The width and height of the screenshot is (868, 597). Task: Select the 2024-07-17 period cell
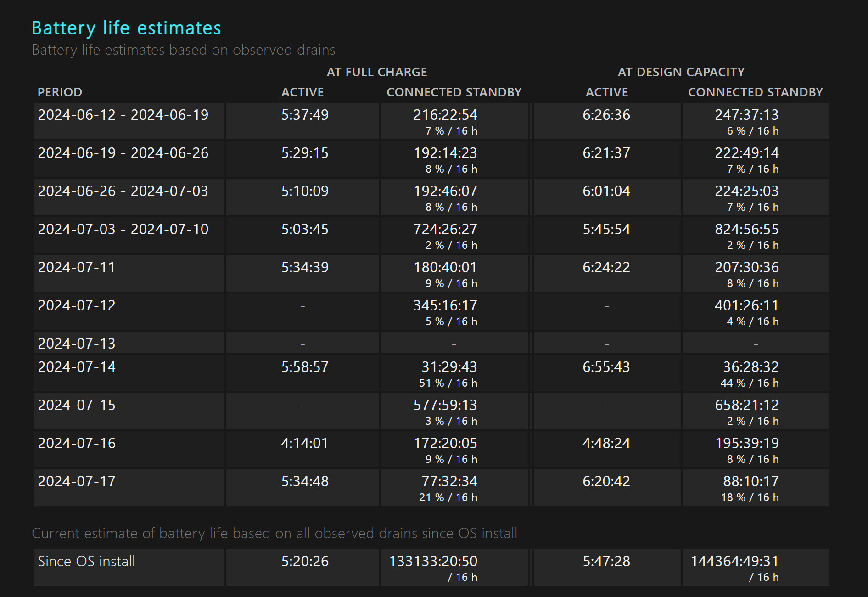[x=77, y=481]
